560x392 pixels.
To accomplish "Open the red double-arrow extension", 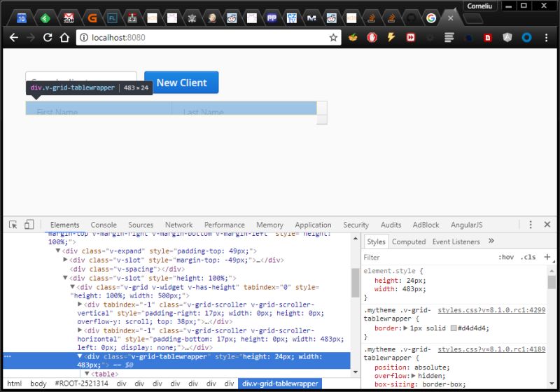I will (x=411, y=38).
